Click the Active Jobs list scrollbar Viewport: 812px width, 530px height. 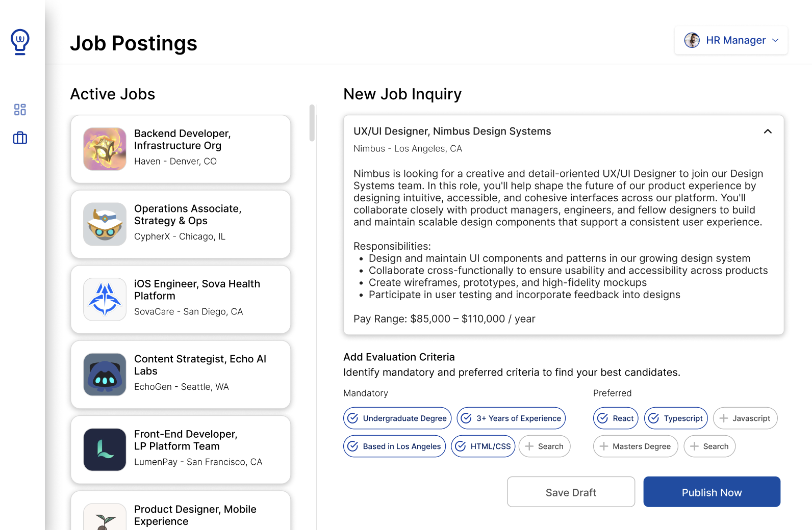[312, 123]
